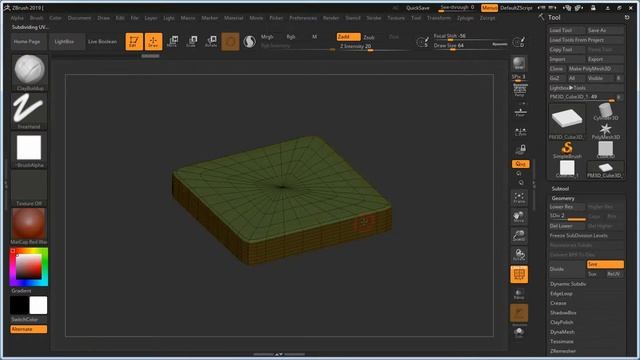
Task: Click the Transp transparency icon
Action: [x=519, y=294]
